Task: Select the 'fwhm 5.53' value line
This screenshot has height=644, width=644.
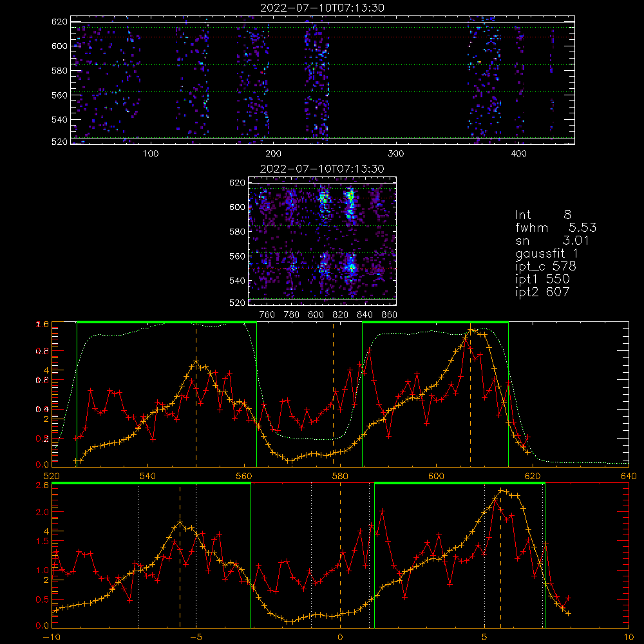Action: click(x=556, y=227)
